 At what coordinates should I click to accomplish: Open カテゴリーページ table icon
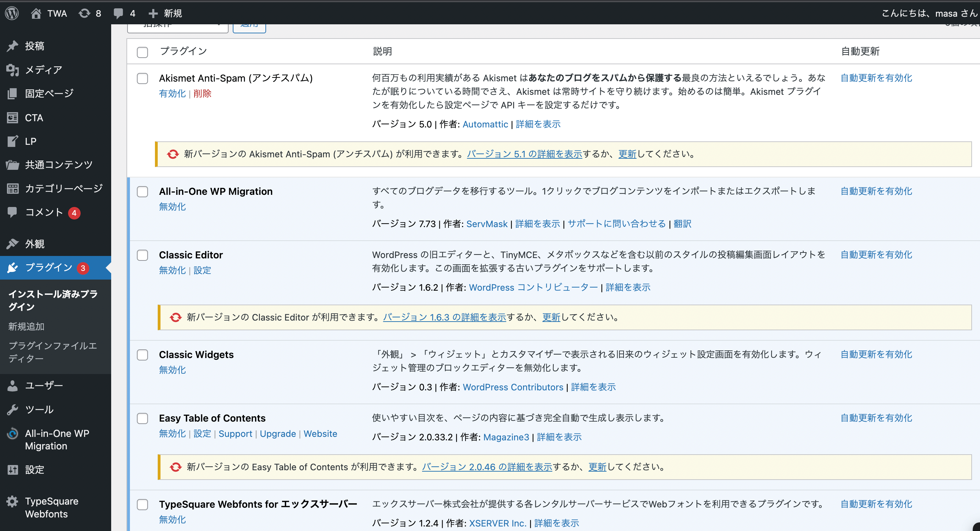click(13, 188)
